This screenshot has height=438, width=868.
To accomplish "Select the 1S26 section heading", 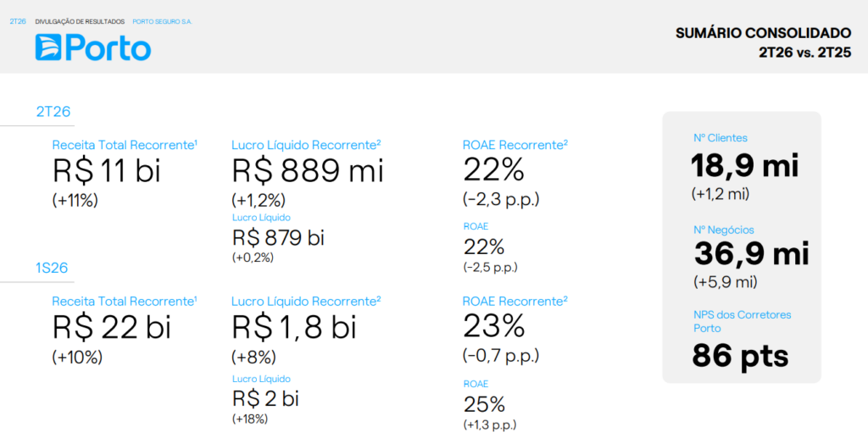I will [x=52, y=269].
